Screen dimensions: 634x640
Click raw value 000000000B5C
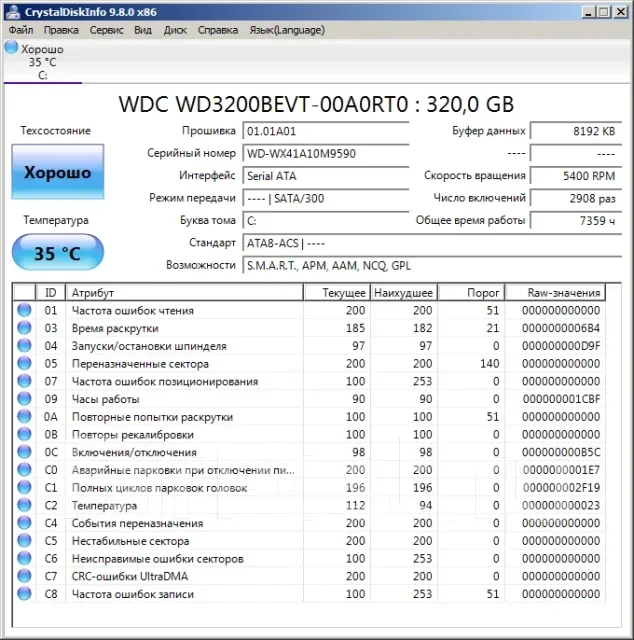click(x=561, y=452)
